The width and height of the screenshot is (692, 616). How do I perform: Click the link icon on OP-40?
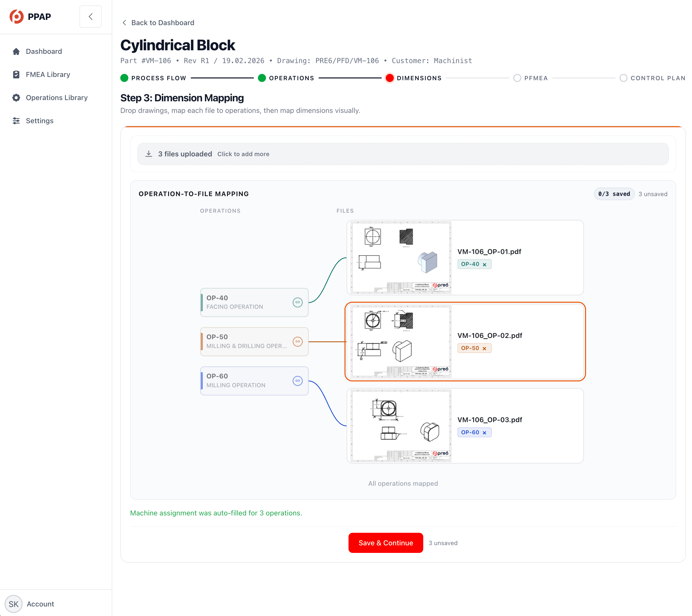coord(297,302)
